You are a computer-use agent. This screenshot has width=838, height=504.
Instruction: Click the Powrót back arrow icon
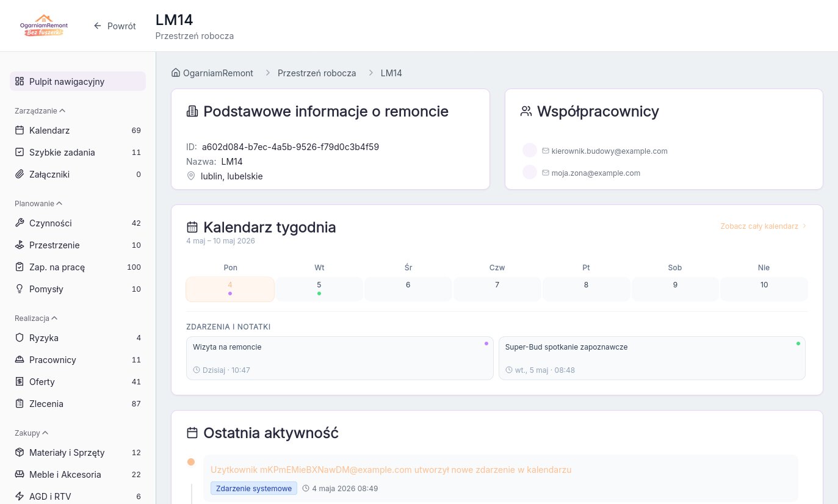pyautogui.click(x=98, y=26)
